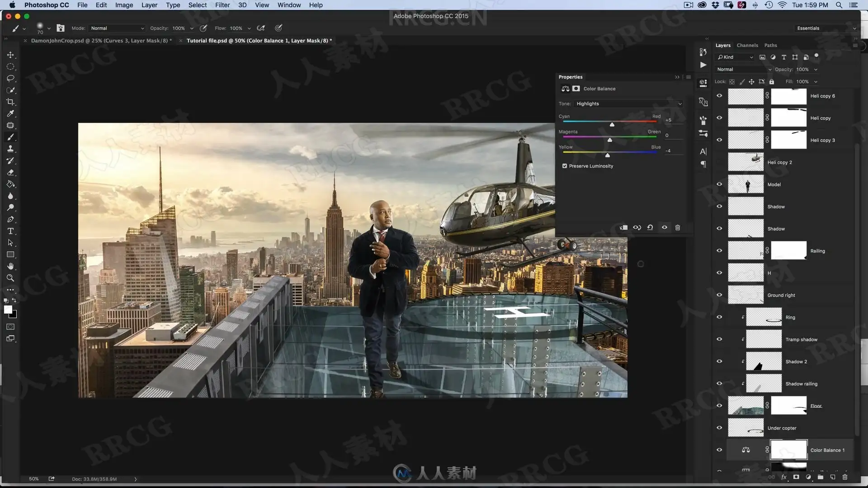Select the Clone Stamp tool
Viewport: 868px width, 488px height.
(10, 149)
